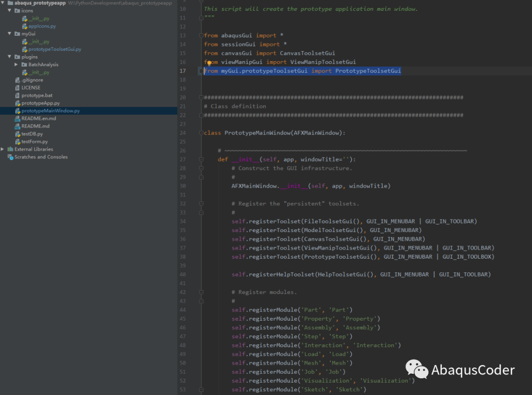Click the plugins folder icon

(17, 57)
